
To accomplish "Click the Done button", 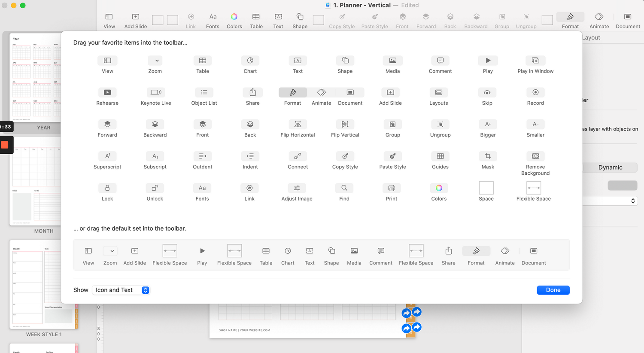I will tap(553, 290).
